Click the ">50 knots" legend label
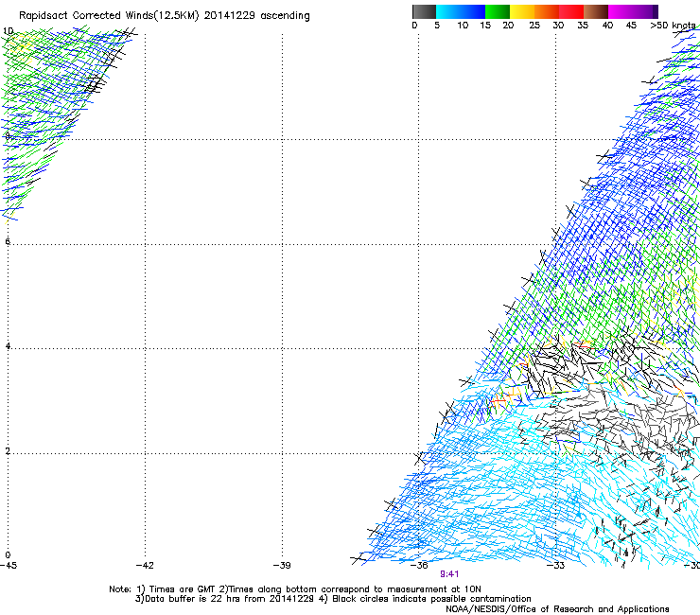The image size is (700, 615). click(x=673, y=26)
